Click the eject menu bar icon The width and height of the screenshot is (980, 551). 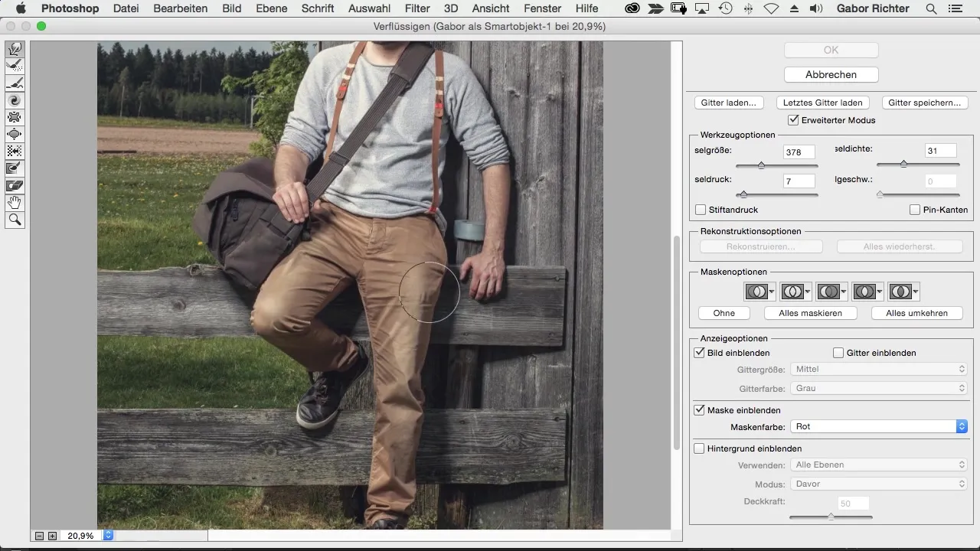[794, 8]
